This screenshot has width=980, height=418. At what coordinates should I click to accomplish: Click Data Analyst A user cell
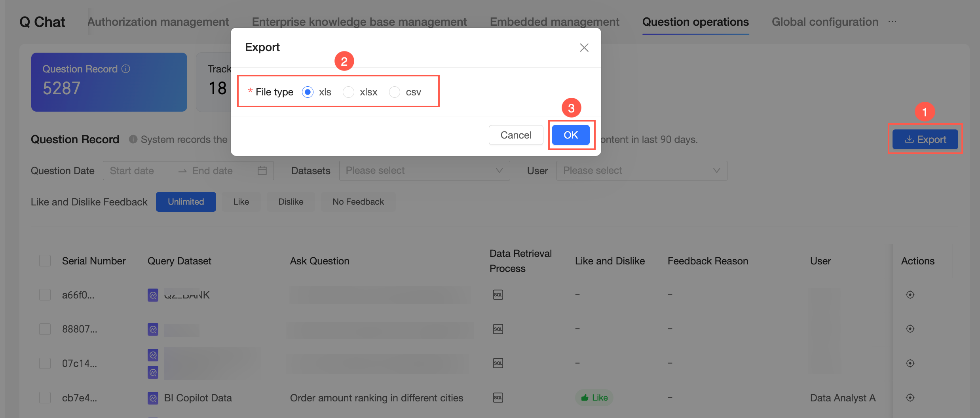click(843, 398)
